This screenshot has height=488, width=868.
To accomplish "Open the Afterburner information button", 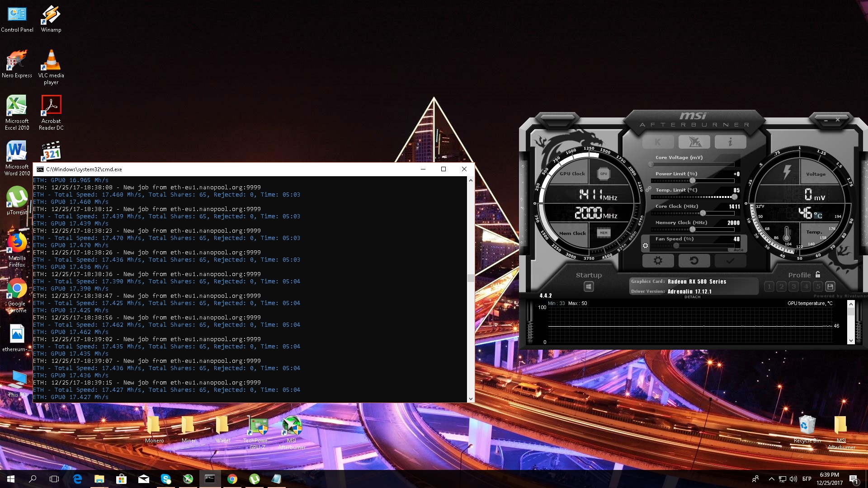I will point(730,142).
